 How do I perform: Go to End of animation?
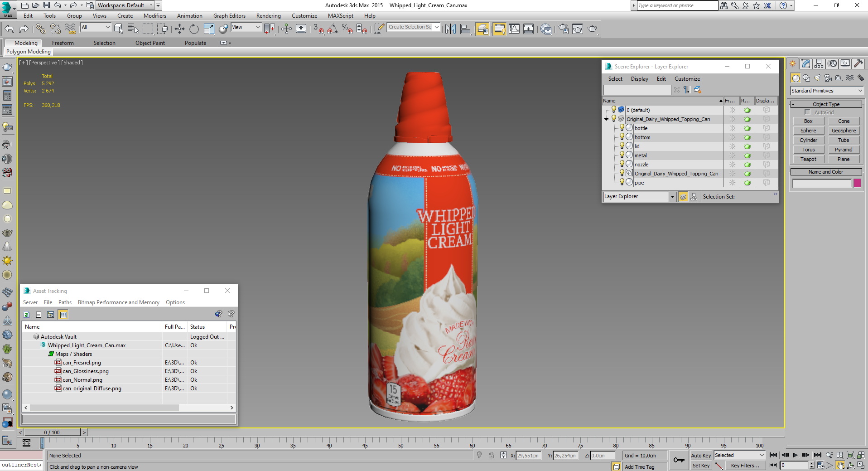817,455
